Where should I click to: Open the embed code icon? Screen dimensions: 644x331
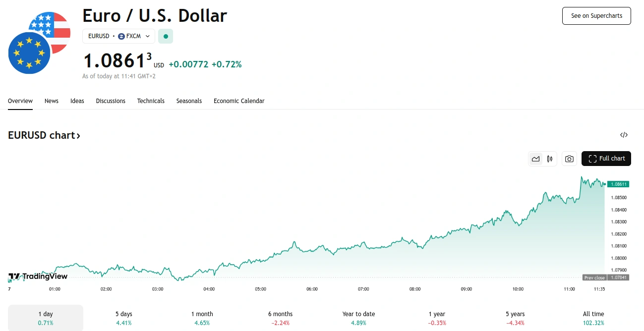pyautogui.click(x=624, y=135)
